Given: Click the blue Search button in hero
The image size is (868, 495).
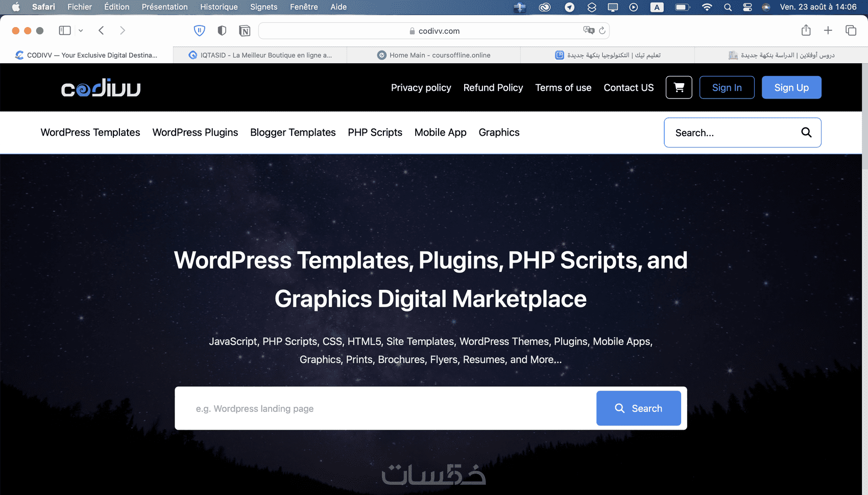Looking at the screenshot, I should pyautogui.click(x=638, y=408).
